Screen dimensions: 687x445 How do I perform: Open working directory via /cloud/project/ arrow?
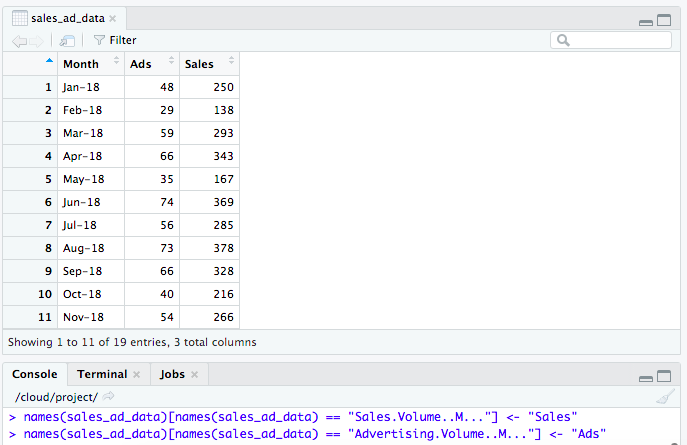click(109, 397)
